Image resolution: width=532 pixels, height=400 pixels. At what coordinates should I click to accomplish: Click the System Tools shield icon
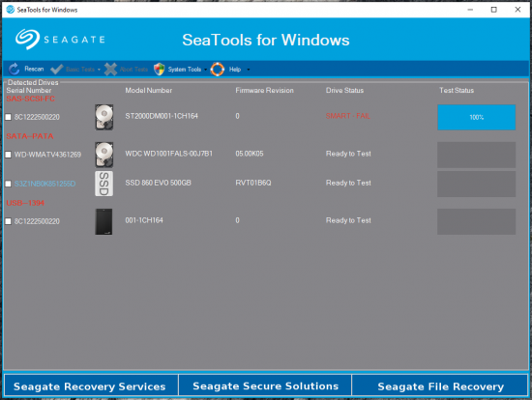[160, 70]
